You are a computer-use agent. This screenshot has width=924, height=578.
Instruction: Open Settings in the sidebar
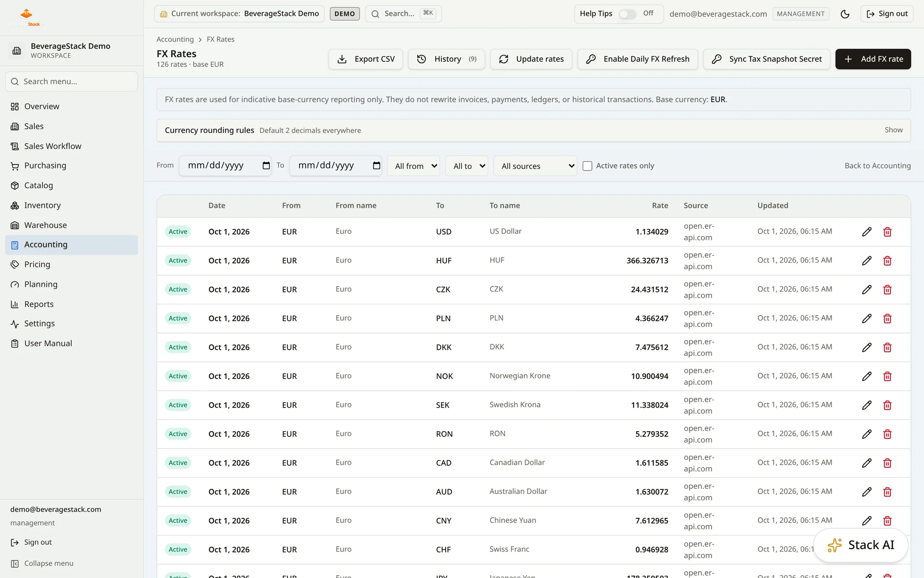71,324
